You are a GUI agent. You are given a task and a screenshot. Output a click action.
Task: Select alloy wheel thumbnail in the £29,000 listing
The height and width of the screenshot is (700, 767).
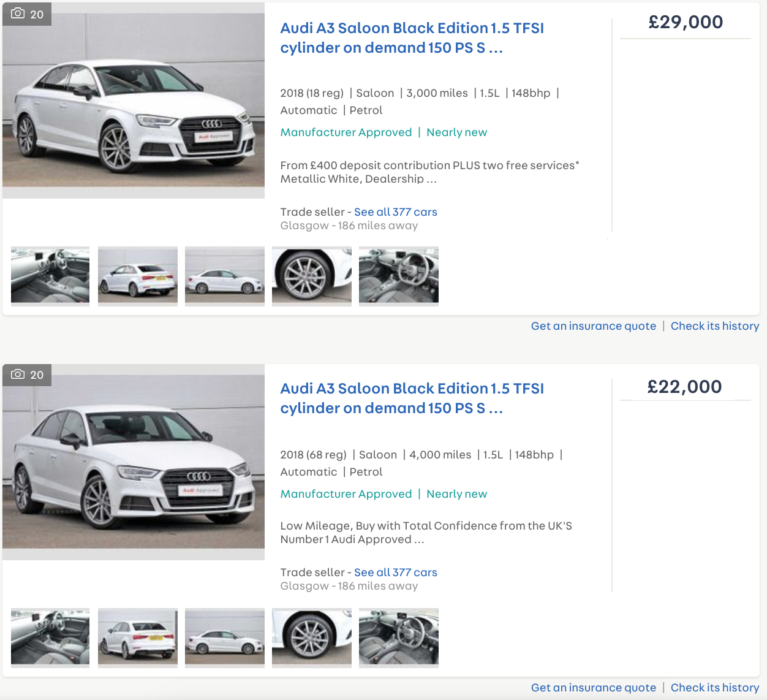pos(312,276)
